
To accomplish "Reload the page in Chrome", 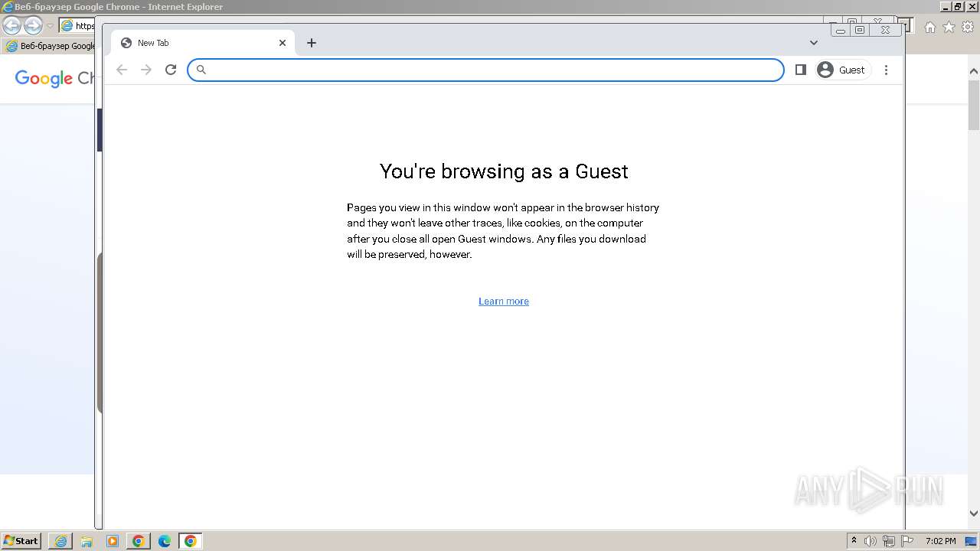I will pyautogui.click(x=171, y=70).
